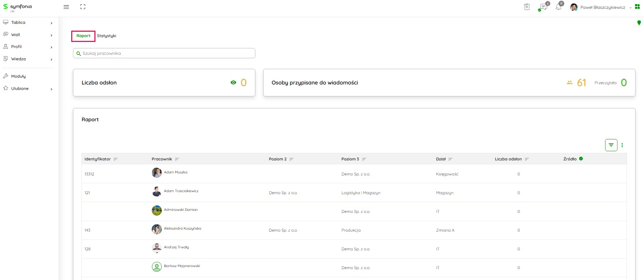Select the Raport tab
Screen dimensions: 644x280
(x=83, y=36)
